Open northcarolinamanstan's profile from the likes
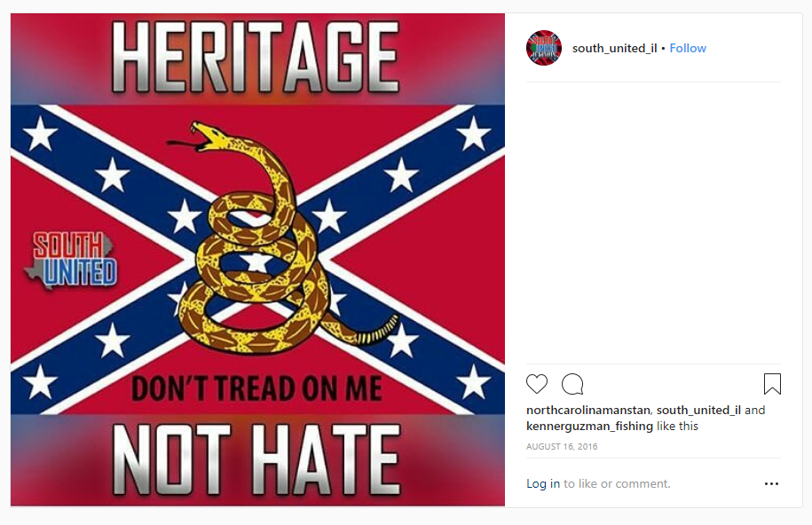This screenshot has width=812, height=525. pos(588,410)
